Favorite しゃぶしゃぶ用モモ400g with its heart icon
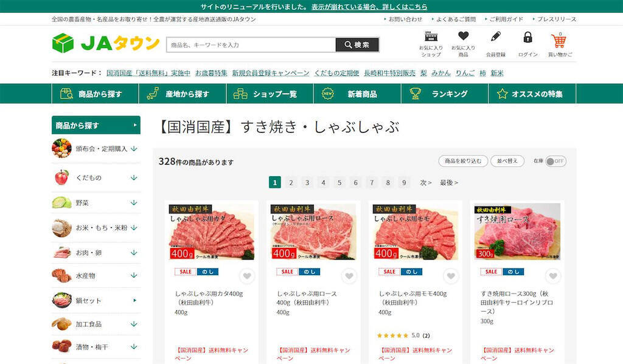 pyautogui.click(x=451, y=276)
